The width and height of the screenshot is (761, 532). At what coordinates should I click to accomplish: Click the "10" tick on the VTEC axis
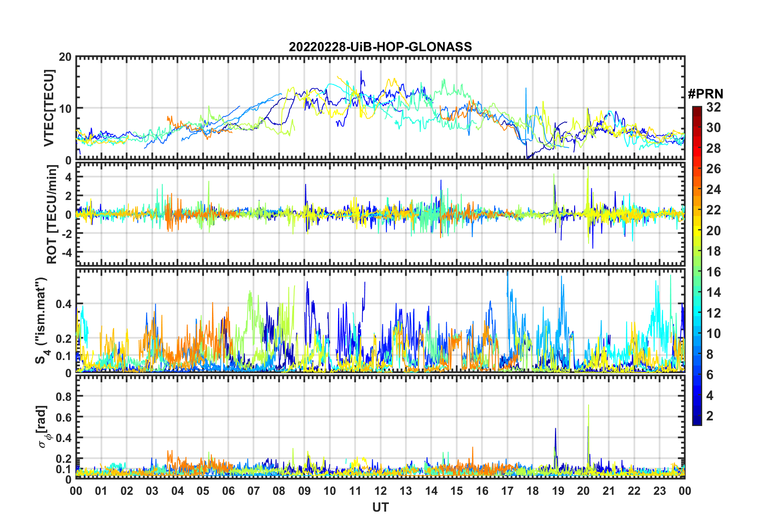point(65,108)
